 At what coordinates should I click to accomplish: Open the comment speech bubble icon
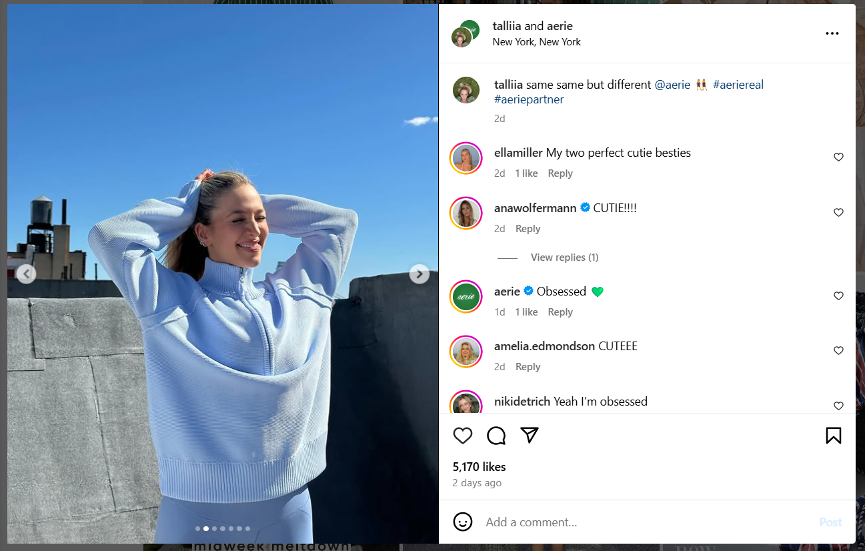(x=496, y=436)
